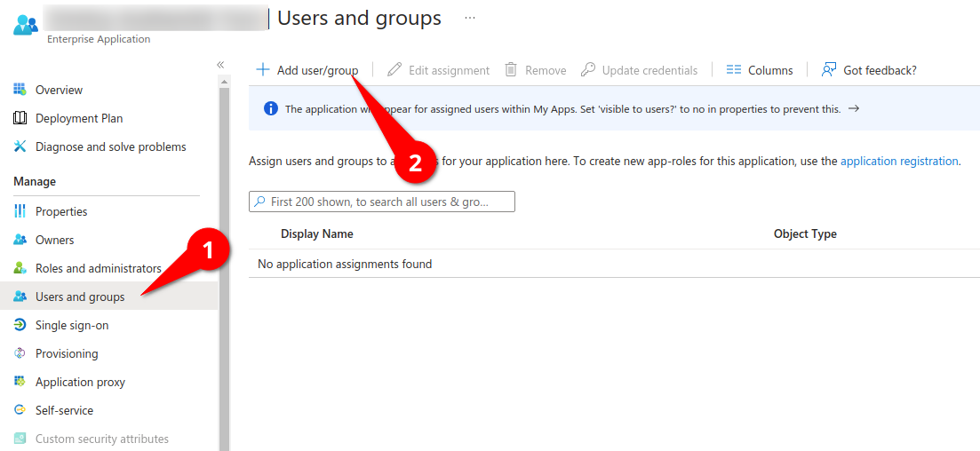Open the Columns chooser

point(759,70)
